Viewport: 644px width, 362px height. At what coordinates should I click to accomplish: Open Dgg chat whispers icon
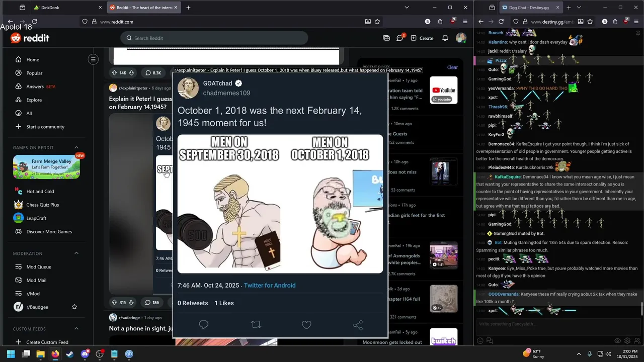point(490,340)
